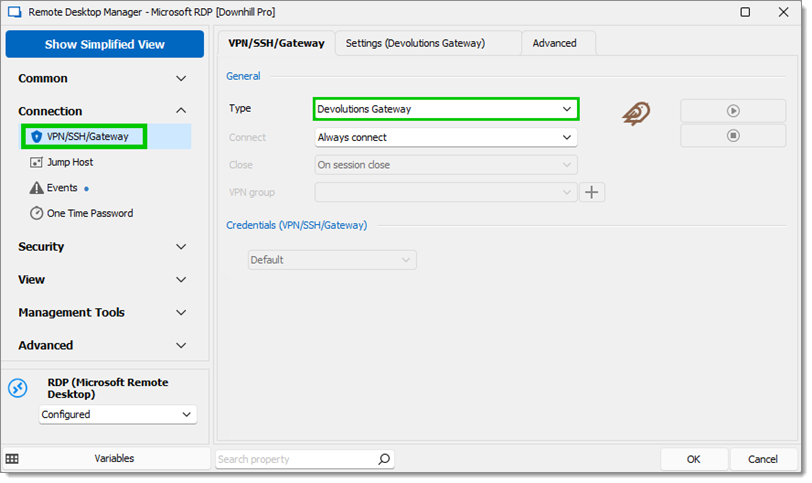The width and height of the screenshot is (812, 483).
Task: Click the Jump Host icon
Action: [x=36, y=163]
